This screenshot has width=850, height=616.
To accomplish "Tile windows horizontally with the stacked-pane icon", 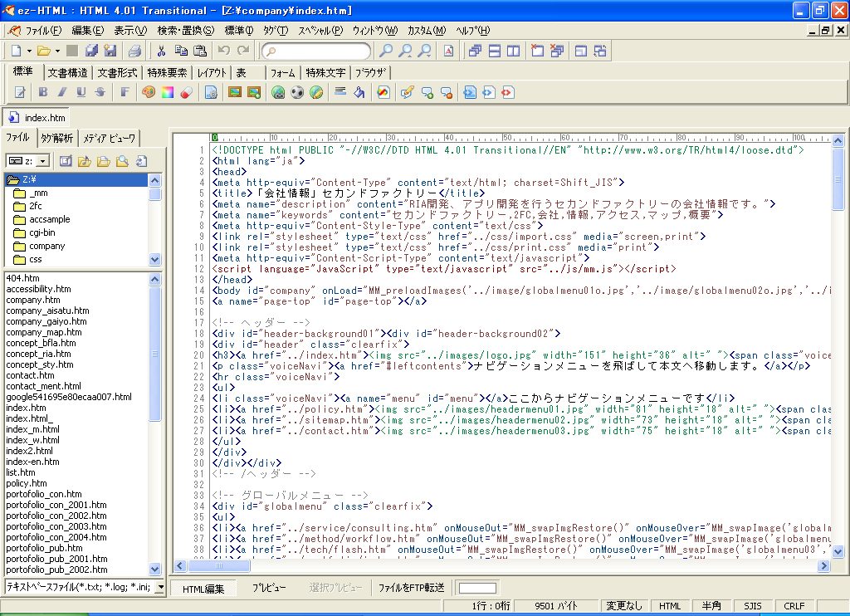I will 495,51.
